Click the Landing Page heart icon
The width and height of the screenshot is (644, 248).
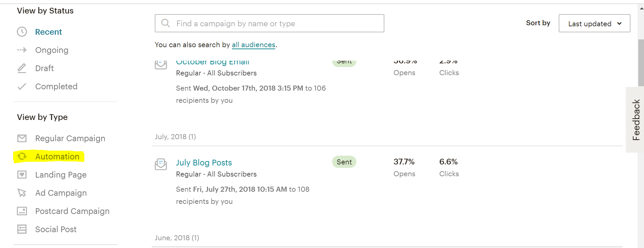pyautogui.click(x=22, y=175)
